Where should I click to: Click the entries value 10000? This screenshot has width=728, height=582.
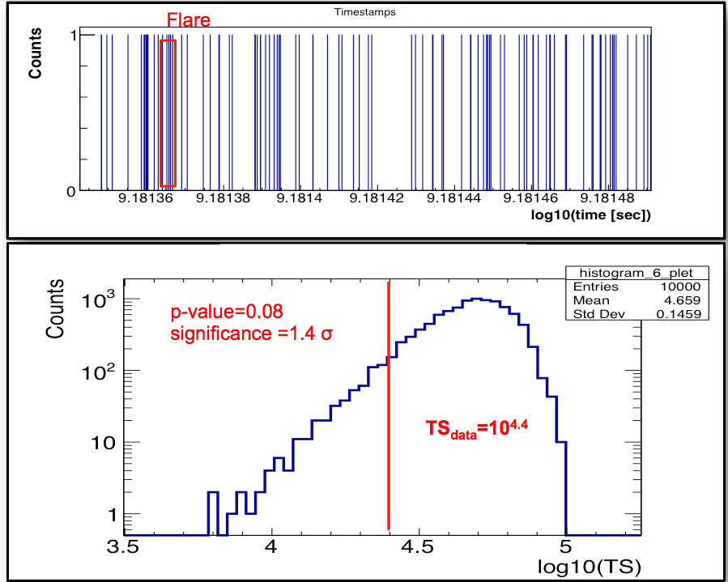point(681,287)
